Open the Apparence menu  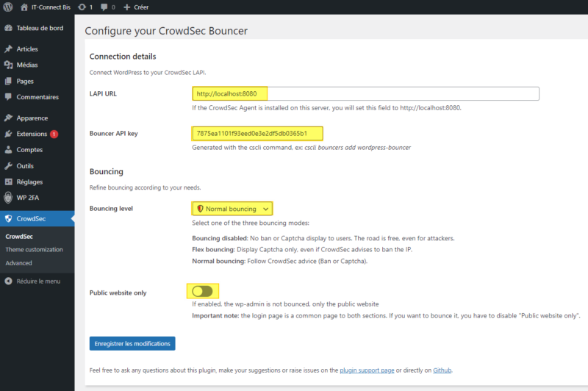(x=32, y=118)
